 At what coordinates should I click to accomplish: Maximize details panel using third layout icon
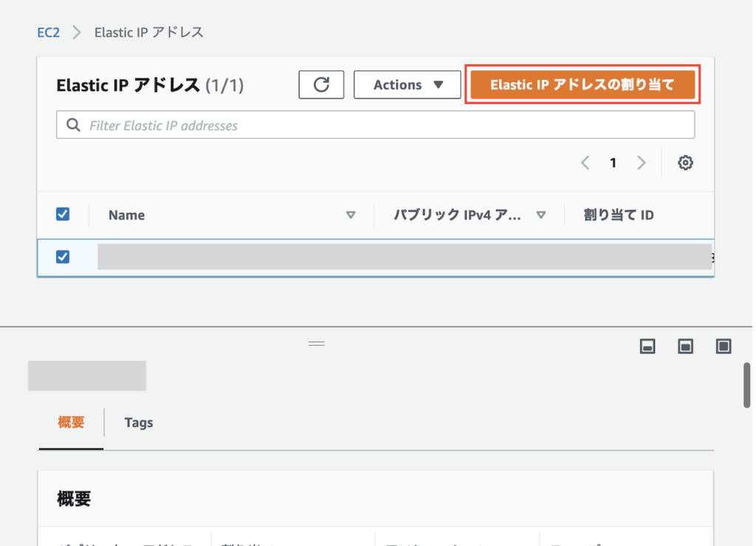[x=723, y=347]
